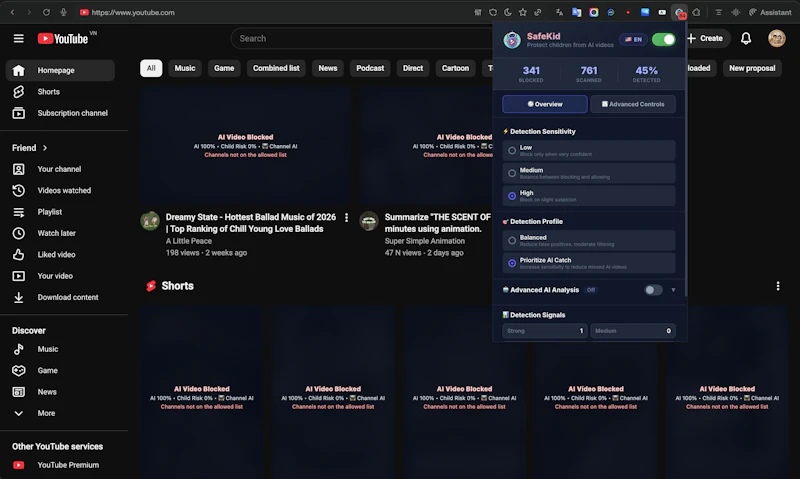
Task: Click the first blocked video thumbnail
Action: [x=245, y=146]
